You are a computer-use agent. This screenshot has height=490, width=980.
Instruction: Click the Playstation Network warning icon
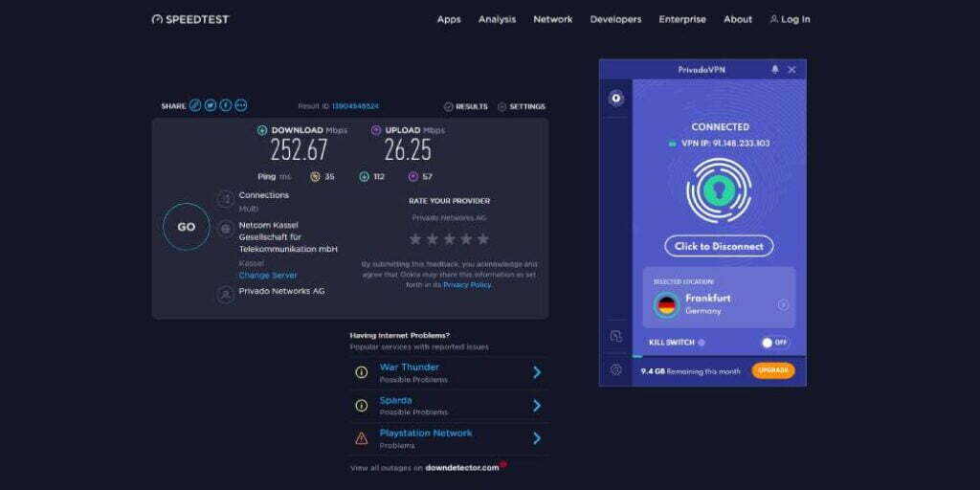361,438
